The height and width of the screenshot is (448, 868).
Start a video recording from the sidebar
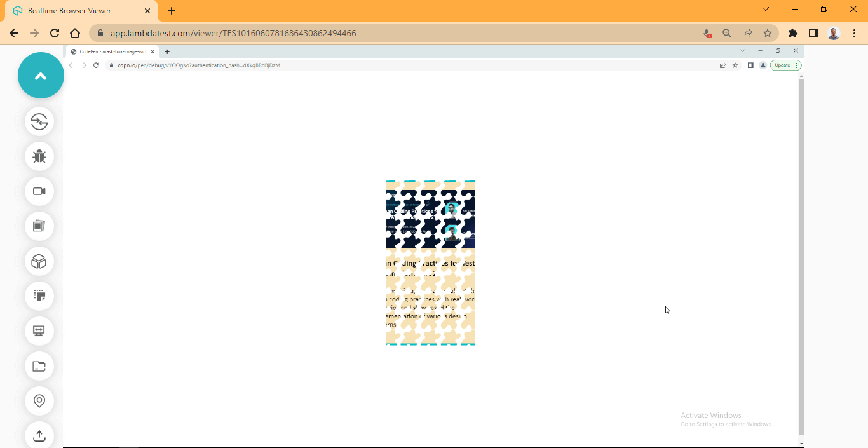(x=39, y=191)
